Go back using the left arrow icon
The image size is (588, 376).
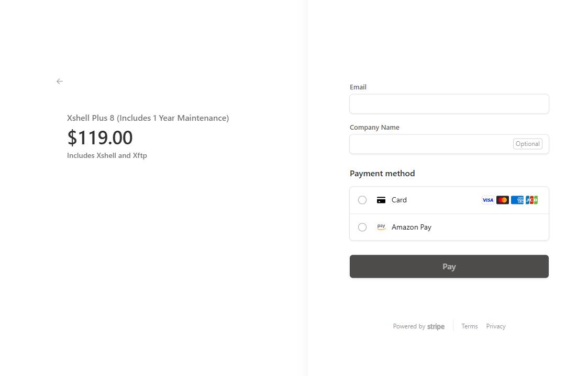[60, 81]
